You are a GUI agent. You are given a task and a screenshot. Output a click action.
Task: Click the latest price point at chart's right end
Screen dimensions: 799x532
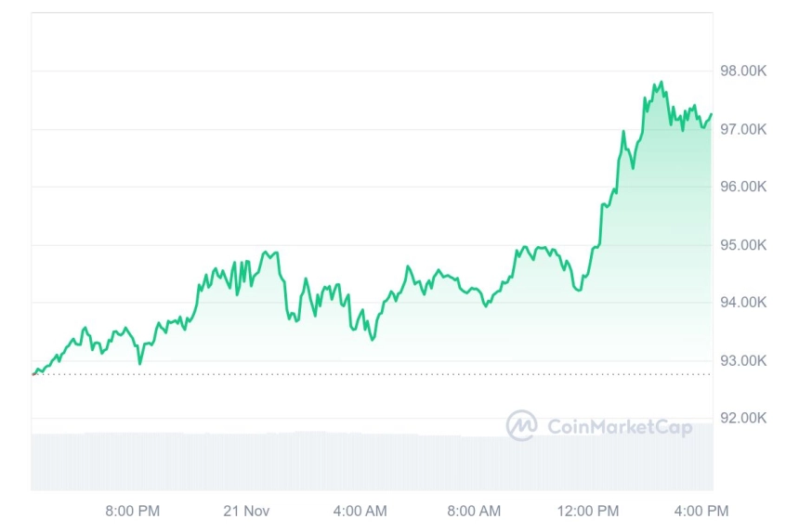click(712, 114)
